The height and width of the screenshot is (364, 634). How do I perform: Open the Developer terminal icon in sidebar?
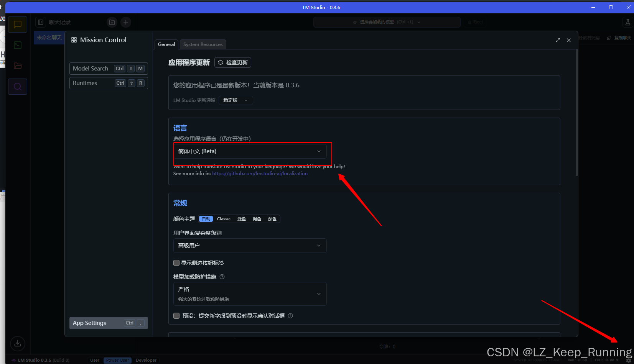[x=18, y=45]
